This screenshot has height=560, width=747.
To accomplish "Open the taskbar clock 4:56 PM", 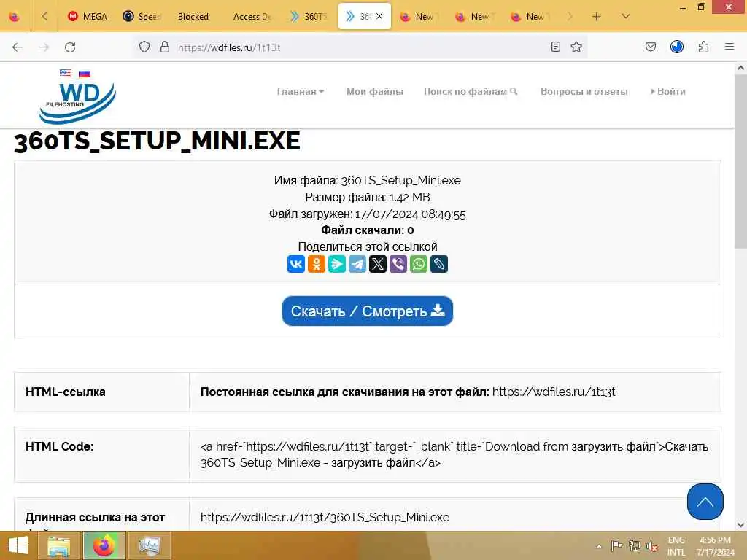I will (x=715, y=546).
